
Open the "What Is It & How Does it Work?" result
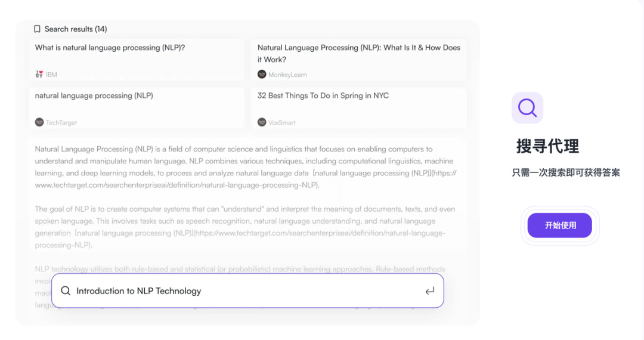coord(358,53)
